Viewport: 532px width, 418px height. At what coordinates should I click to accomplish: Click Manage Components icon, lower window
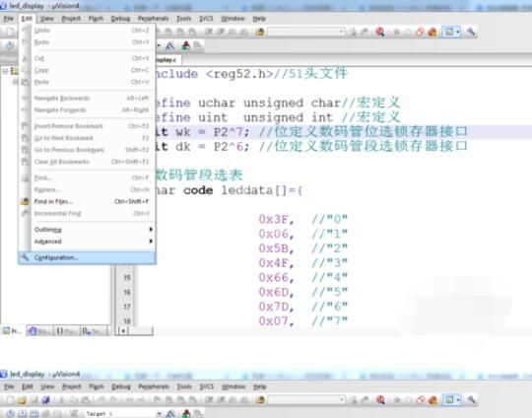[x=186, y=414]
